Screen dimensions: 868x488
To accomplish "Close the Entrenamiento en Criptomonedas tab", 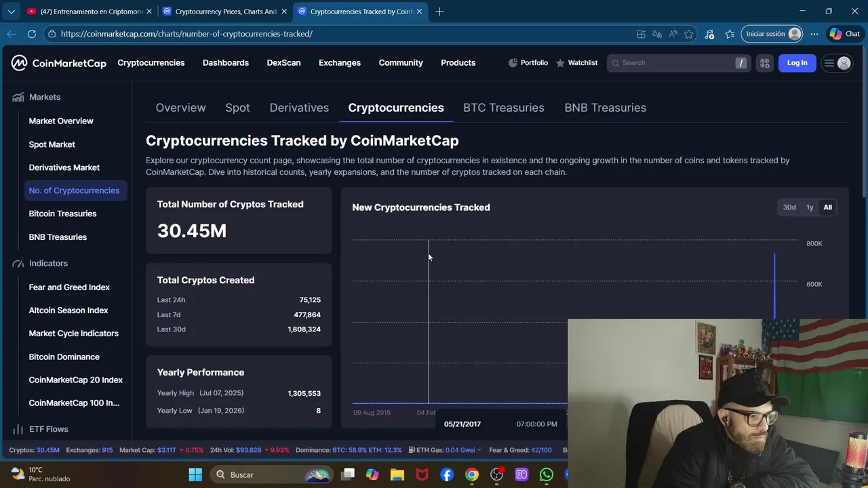I will click(149, 12).
